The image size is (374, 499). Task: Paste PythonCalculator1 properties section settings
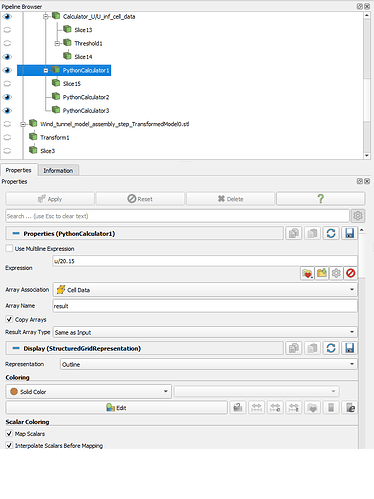click(x=312, y=233)
